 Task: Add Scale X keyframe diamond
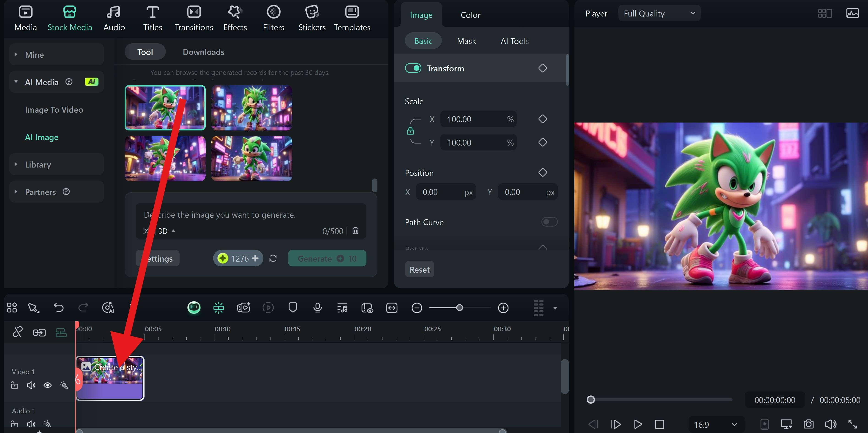(x=543, y=119)
